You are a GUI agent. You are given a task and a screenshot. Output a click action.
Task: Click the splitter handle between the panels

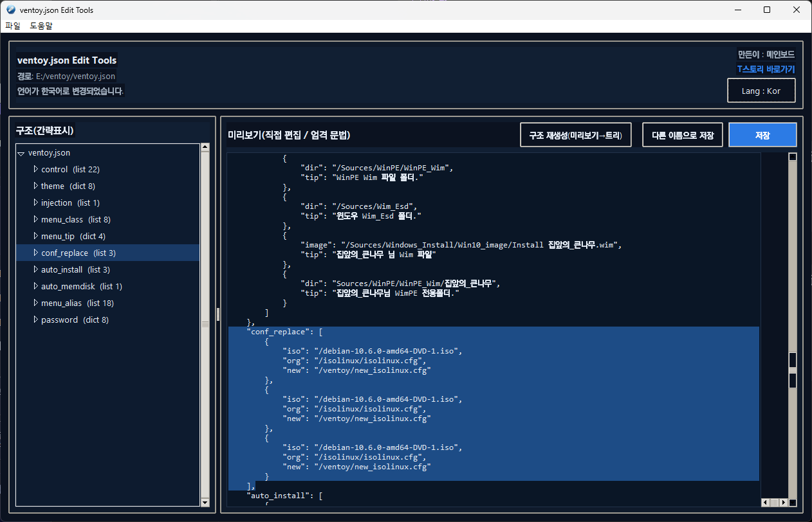click(x=218, y=314)
